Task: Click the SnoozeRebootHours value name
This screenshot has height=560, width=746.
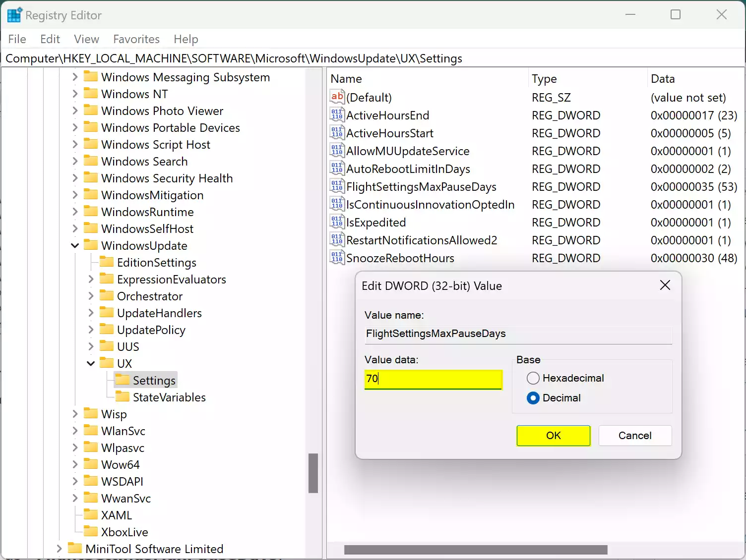Action: pos(400,258)
